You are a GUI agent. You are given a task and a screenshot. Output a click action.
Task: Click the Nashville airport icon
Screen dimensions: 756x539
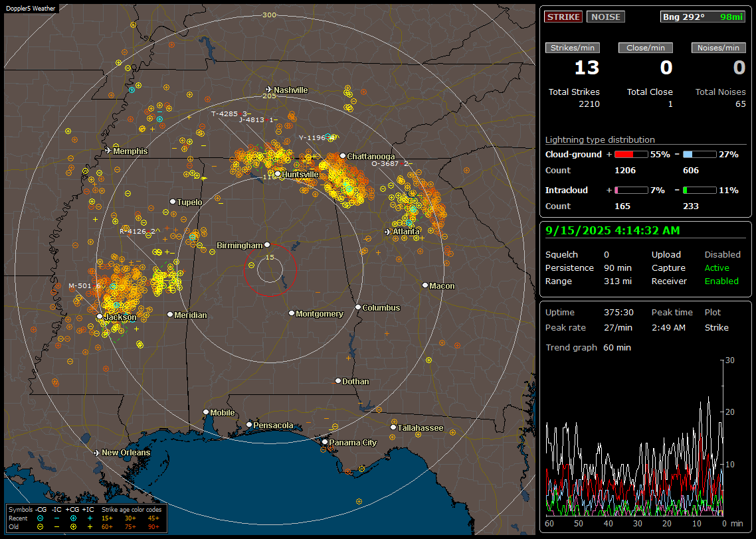(x=268, y=90)
